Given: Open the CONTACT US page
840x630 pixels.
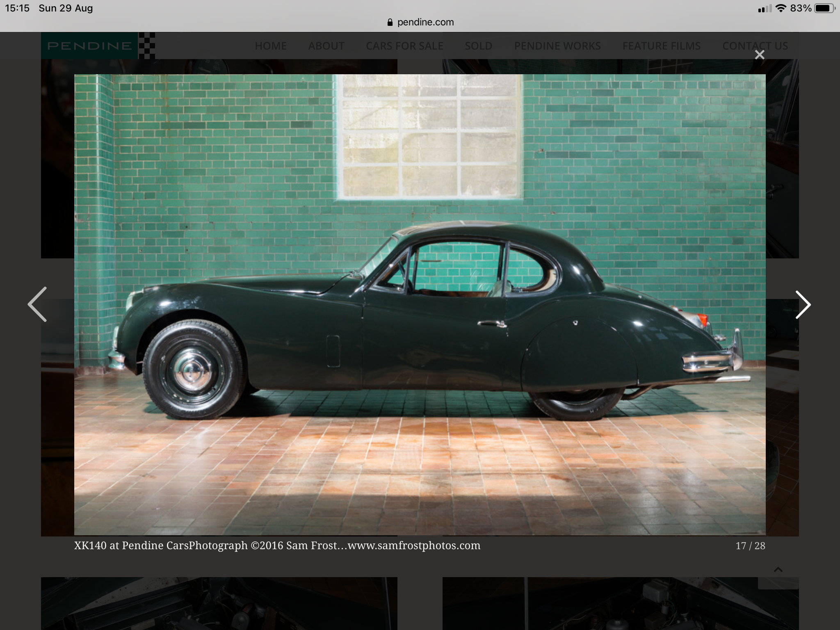Looking at the screenshot, I should click(x=755, y=46).
